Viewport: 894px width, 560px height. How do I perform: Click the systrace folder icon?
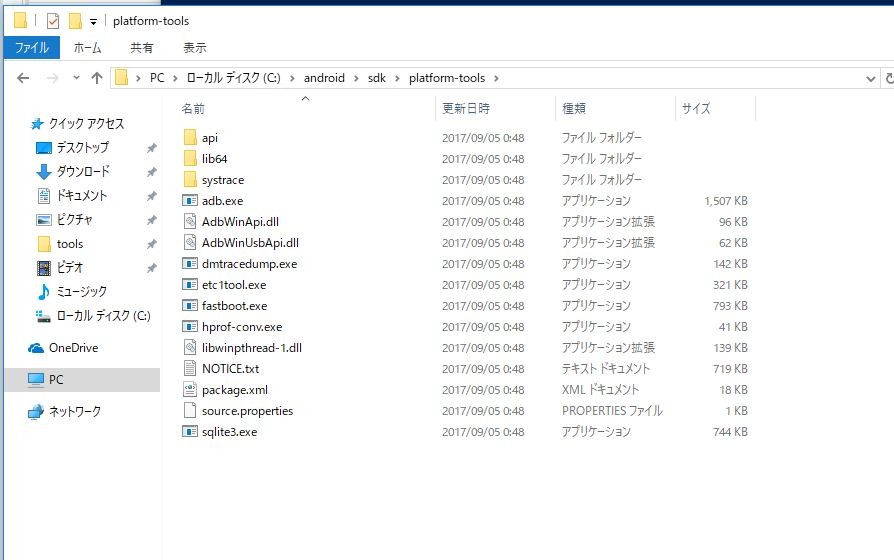190,179
